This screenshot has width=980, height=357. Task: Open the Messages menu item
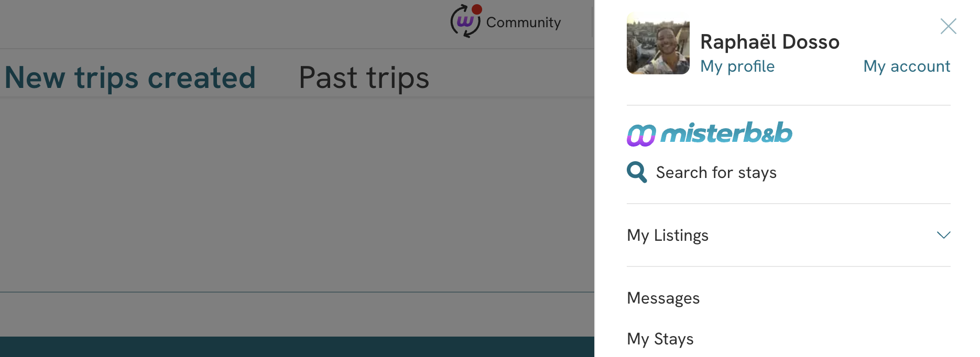[663, 298]
